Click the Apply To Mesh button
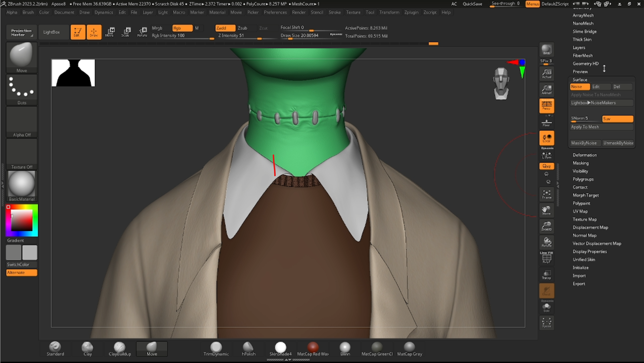 (585, 127)
